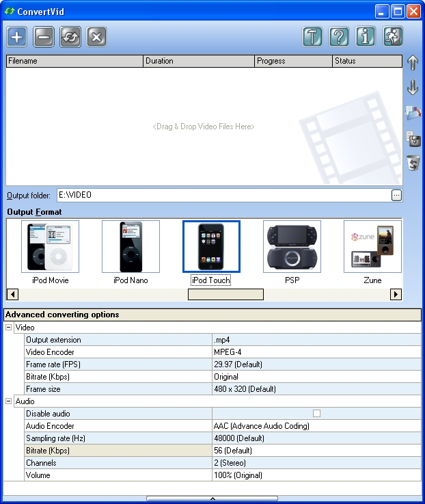Click the Status column header
This screenshot has height=504, width=425.
[367, 61]
